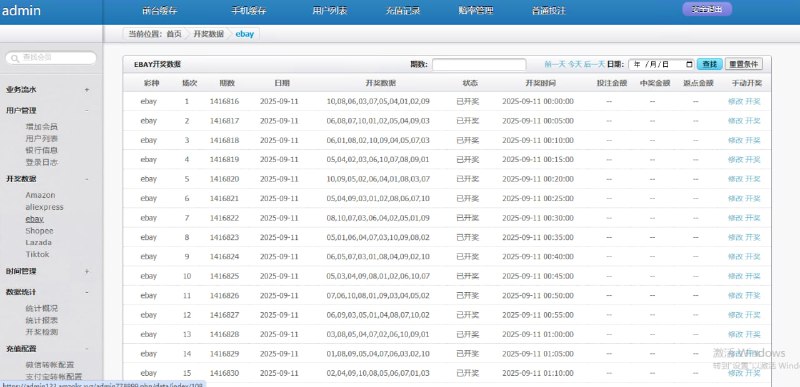Click 修改 link for period 1416816
Image resolution: width=800 pixels, height=387 pixels.
coord(735,101)
